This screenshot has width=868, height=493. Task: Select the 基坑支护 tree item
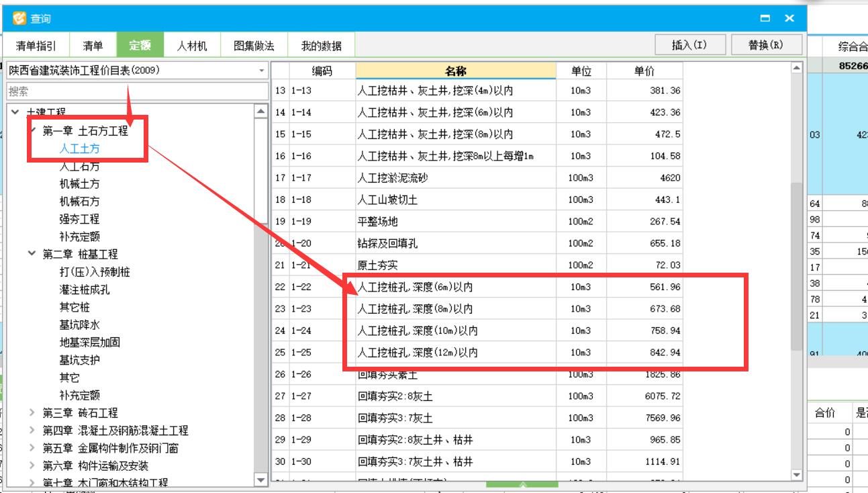tap(79, 360)
